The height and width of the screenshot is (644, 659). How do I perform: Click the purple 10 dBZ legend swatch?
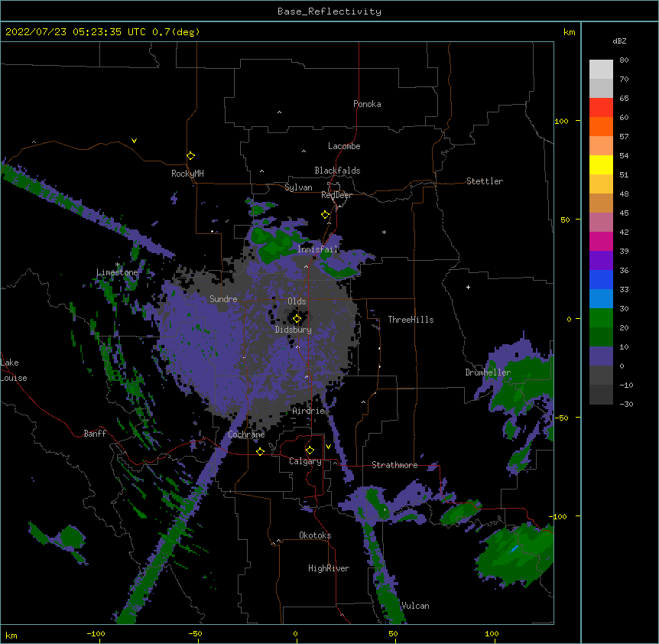(x=601, y=356)
